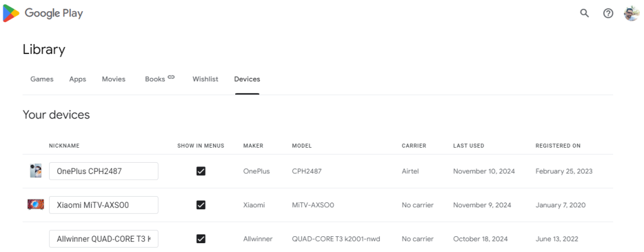Click the link icon beside Books

tap(171, 77)
